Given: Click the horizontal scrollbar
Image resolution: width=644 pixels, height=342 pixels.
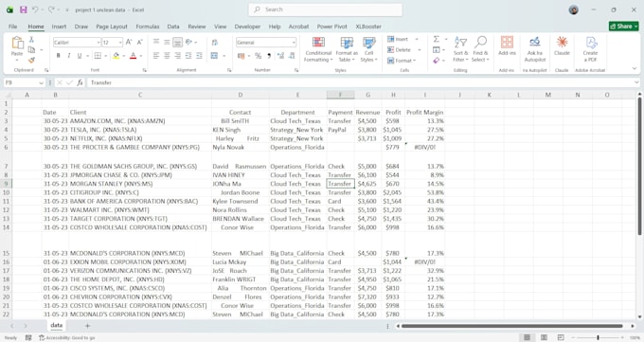Looking at the screenshot, I should pos(512,326).
